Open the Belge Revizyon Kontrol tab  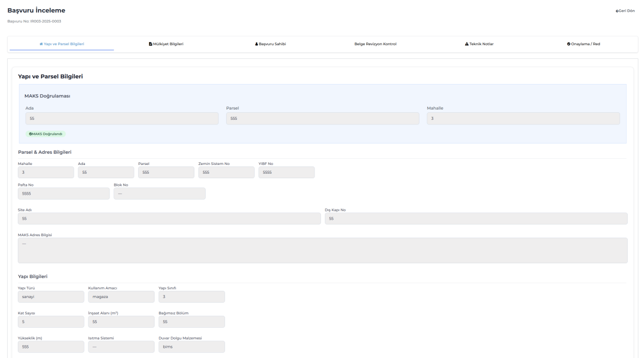pyautogui.click(x=375, y=44)
